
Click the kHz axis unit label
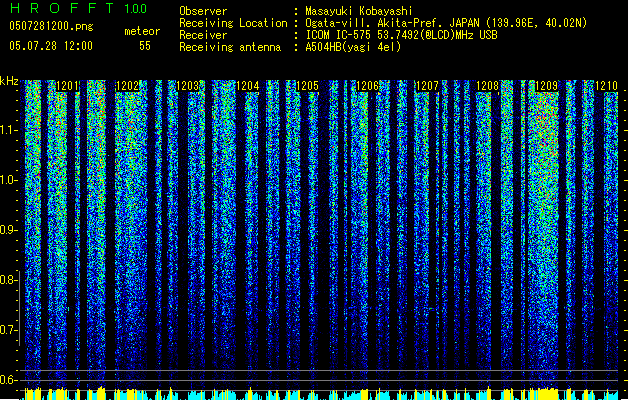coord(9,81)
